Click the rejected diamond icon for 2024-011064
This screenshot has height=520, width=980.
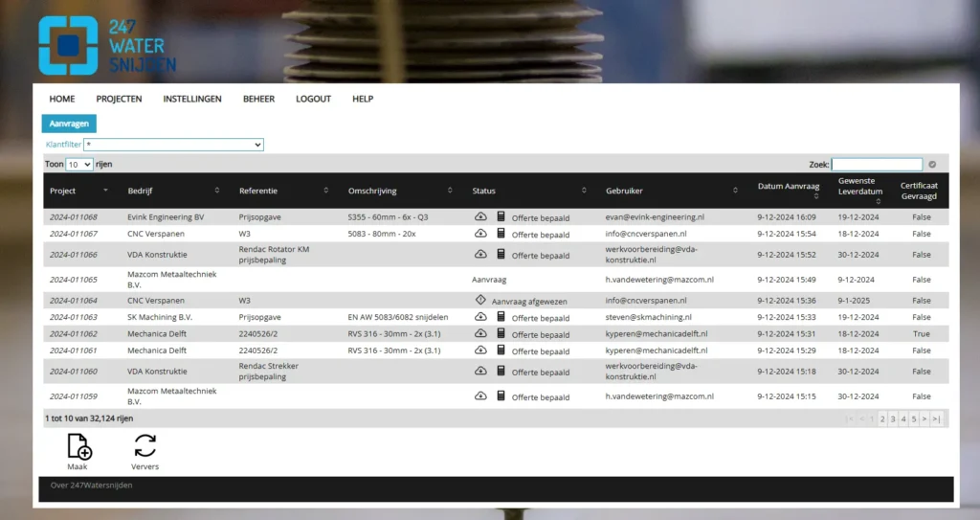480,300
